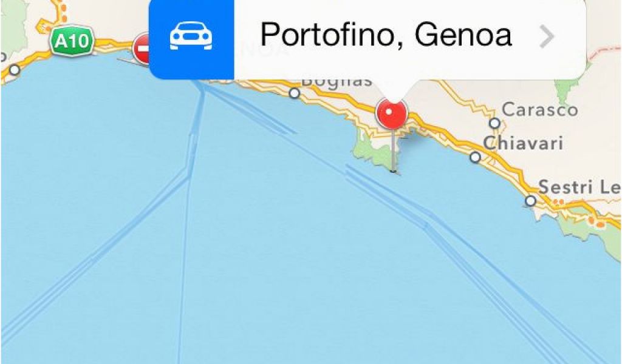The image size is (622, 364).
Task: Select the red no-entry road closure icon
Action: (x=142, y=49)
